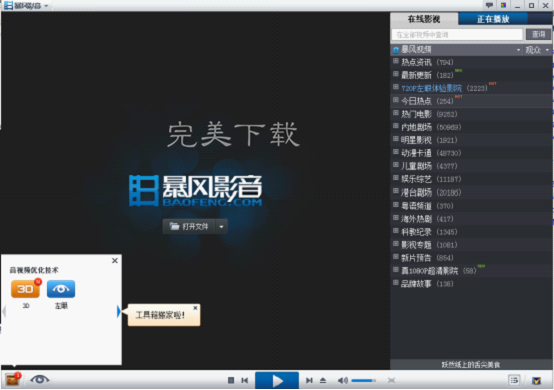This screenshot has width=554, height=390.
Task: Dismiss the 工具箱搬家啦 tooltip
Action: (x=195, y=308)
